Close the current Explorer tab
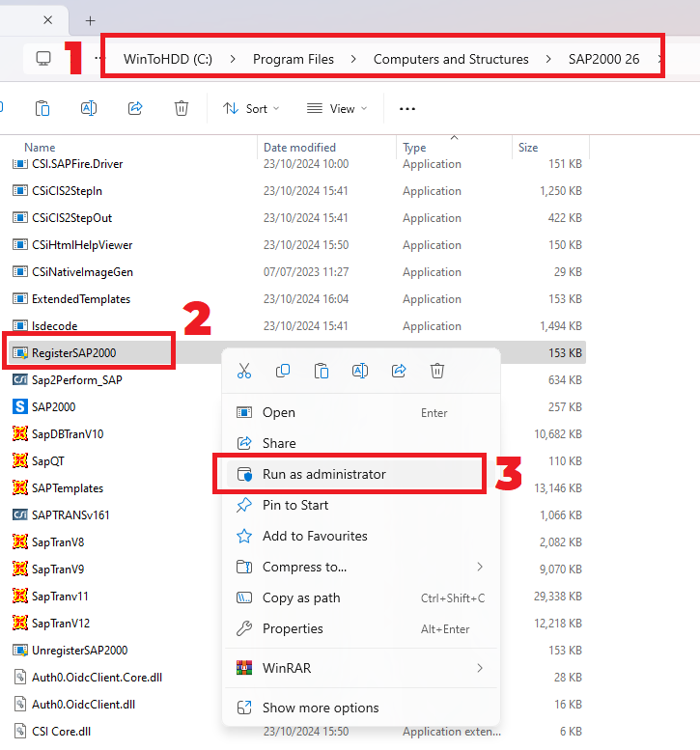This screenshot has height=750, width=700. (x=48, y=20)
